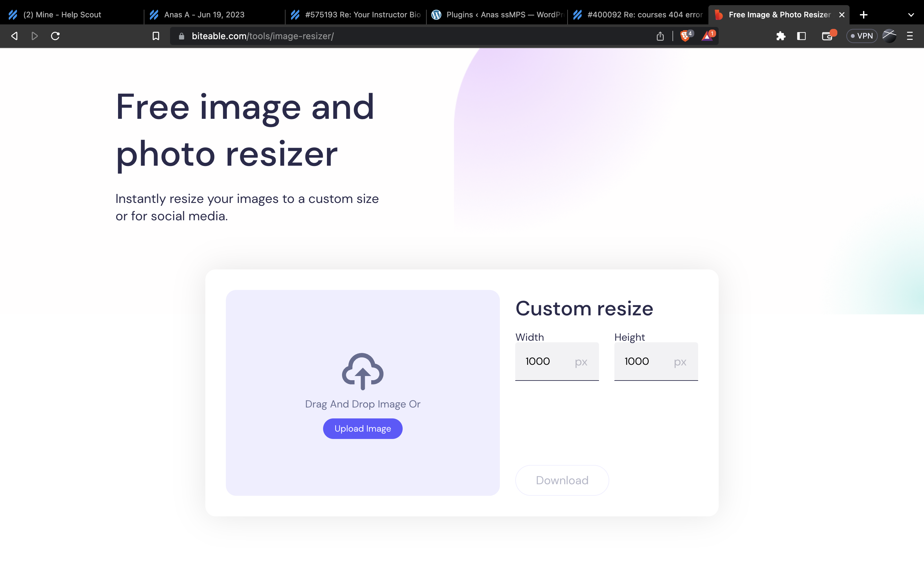Viewport: 924px width, 578px height.
Task: Click the Width input field
Action: (x=557, y=361)
